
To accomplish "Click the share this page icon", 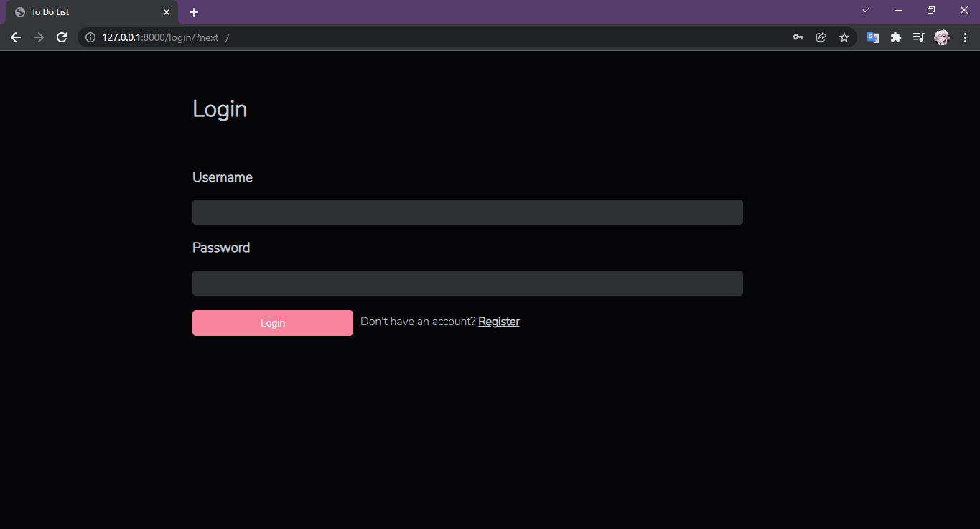I will click(x=821, y=37).
